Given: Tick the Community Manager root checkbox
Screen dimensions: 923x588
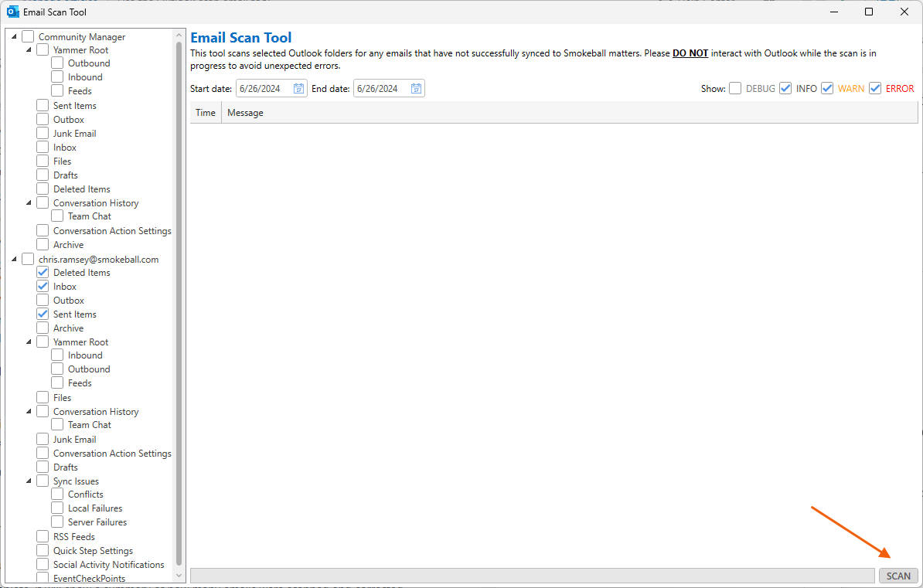Looking at the screenshot, I should 28,36.
